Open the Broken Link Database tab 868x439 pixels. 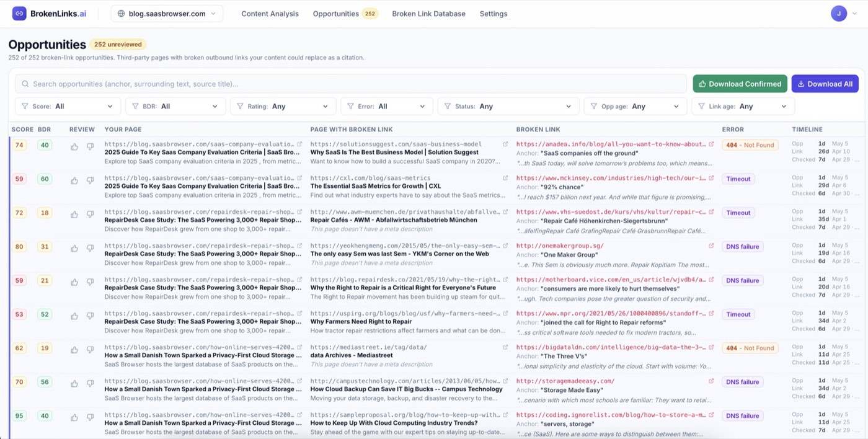pos(428,14)
